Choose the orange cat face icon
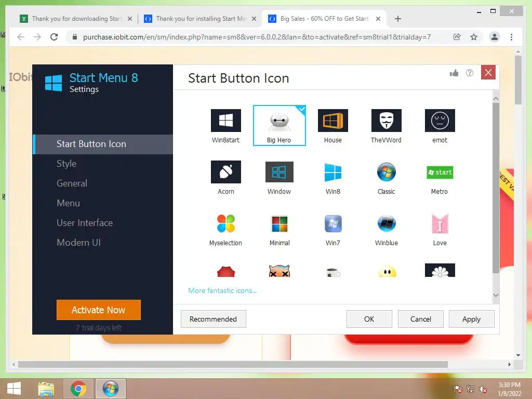Viewport: 532px width, 399px height. [279, 271]
